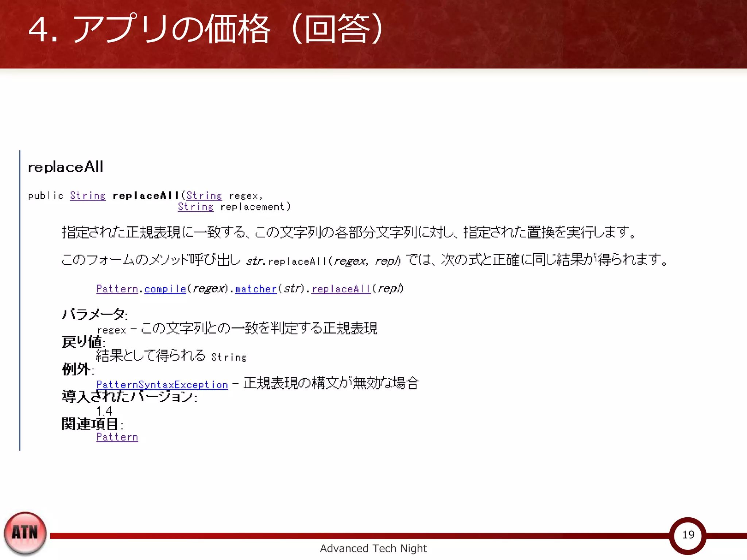Screen dimensions: 747x560
Task: Click the regex parameter description line
Action: [x=237, y=328]
